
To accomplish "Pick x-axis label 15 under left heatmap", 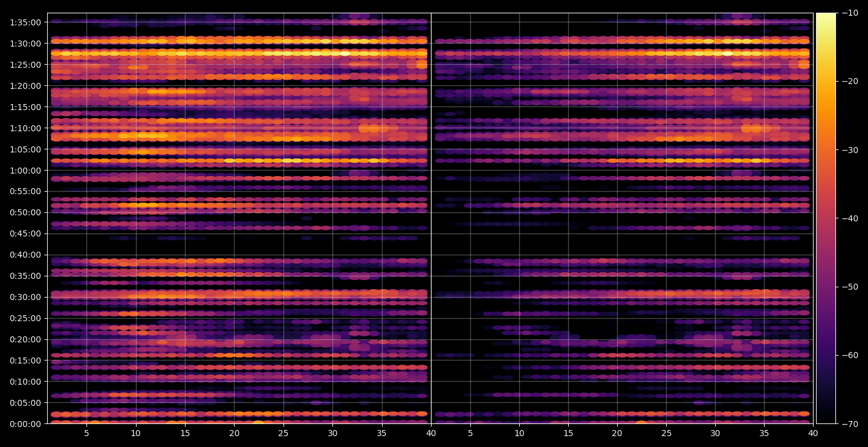I will (x=185, y=434).
